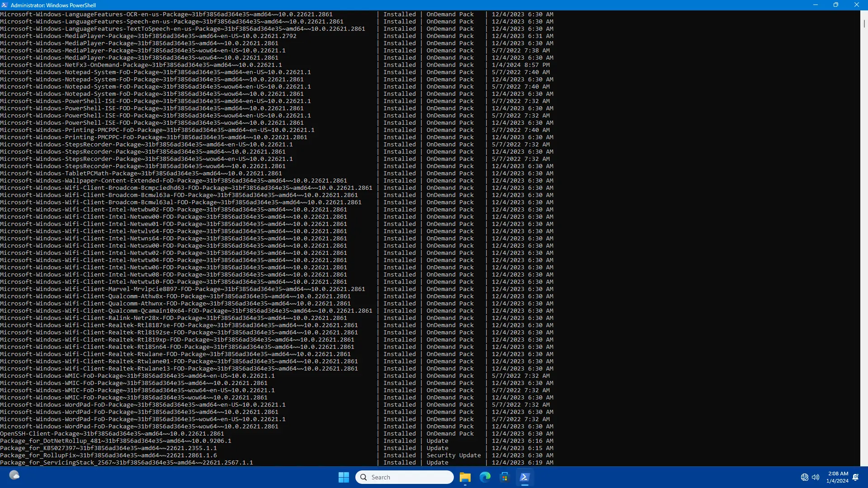Click the Administrator: Windows PowerShell title text
Viewport: 868px width, 488px height.
(53, 5)
